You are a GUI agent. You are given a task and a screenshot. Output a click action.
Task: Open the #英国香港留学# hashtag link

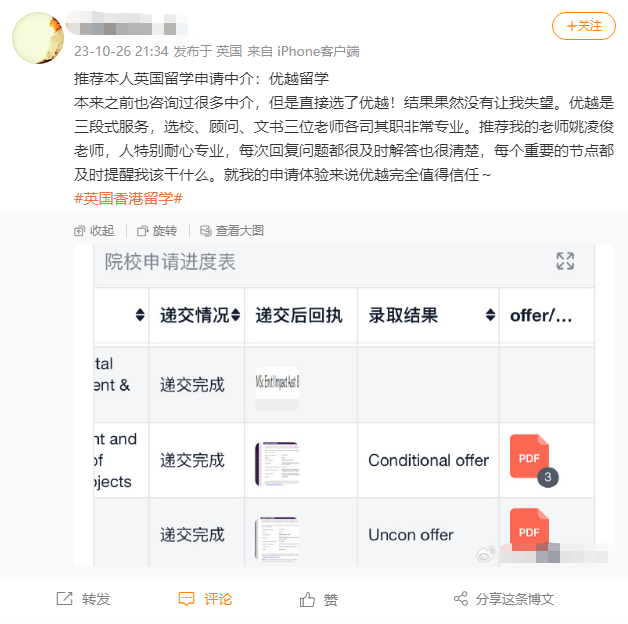click(129, 199)
